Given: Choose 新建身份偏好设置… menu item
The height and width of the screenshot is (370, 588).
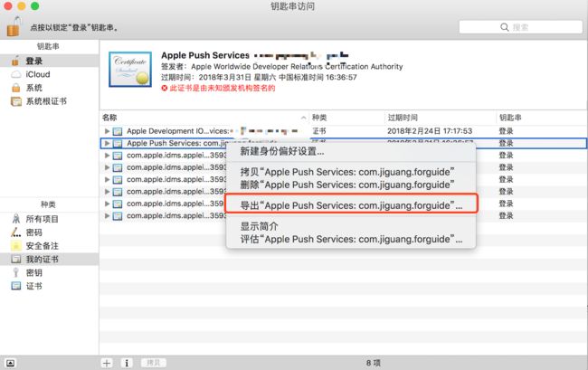Looking at the screenshot, I should [351, 151].
